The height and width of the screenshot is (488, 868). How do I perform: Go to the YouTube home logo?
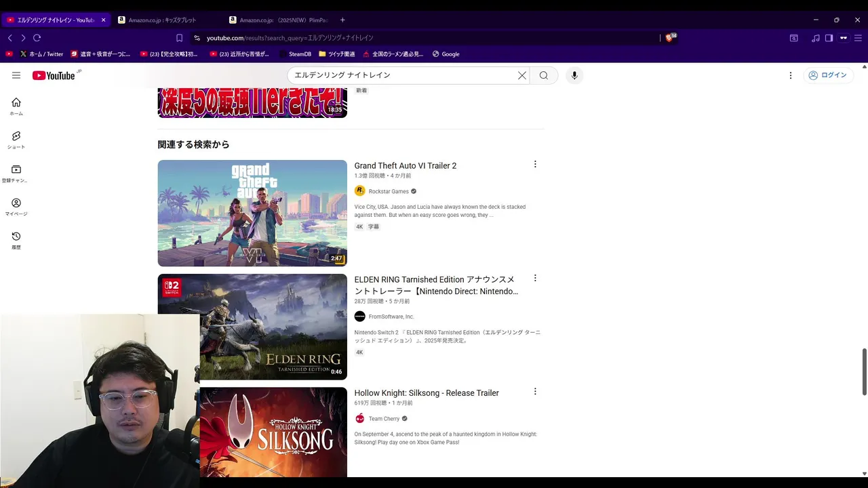click(x=55, y=75)
